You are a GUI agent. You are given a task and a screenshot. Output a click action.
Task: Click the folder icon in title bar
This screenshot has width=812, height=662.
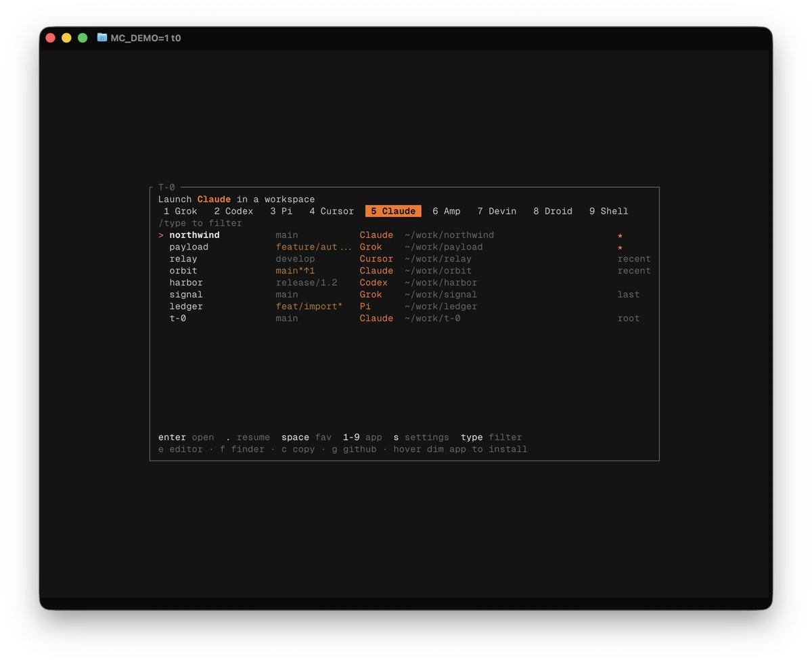102,38
